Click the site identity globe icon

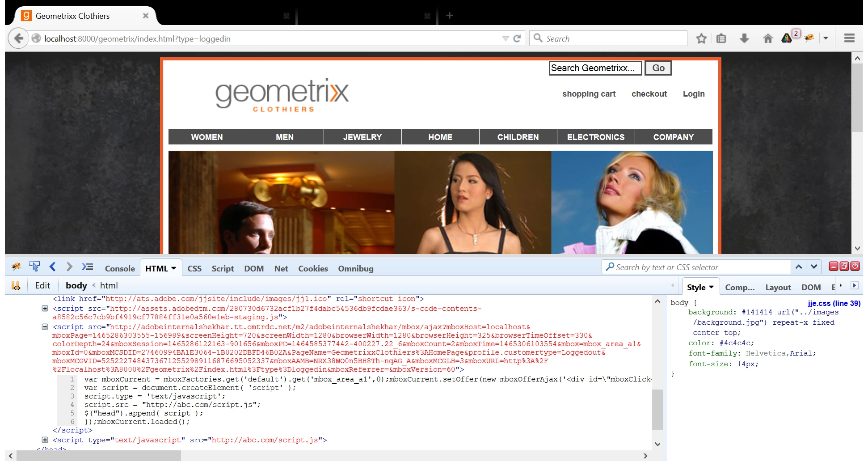[x=36, y=38]
